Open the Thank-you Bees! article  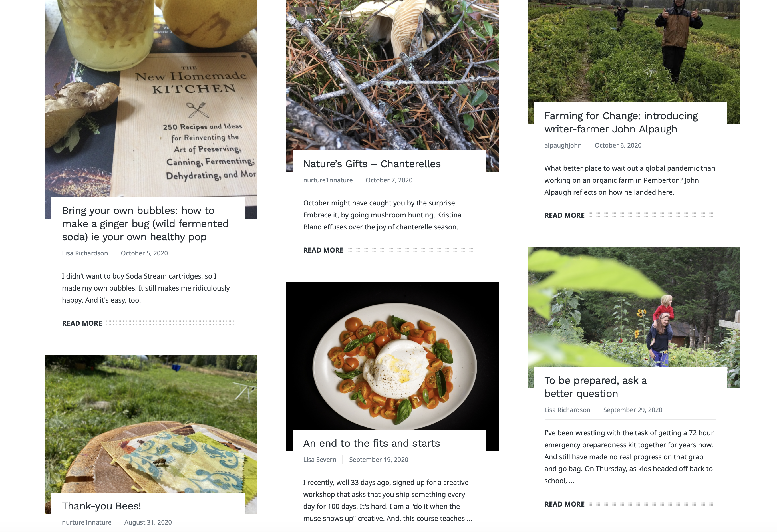101,506
